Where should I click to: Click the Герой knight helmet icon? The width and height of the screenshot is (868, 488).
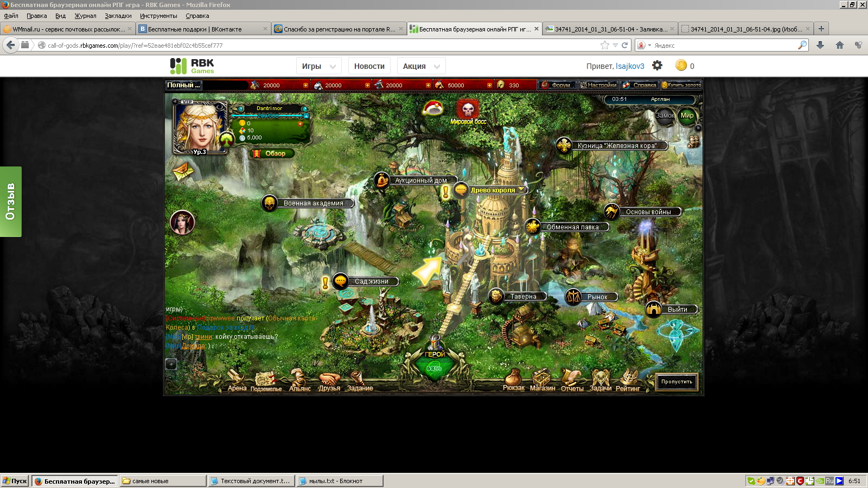[435, 343]
